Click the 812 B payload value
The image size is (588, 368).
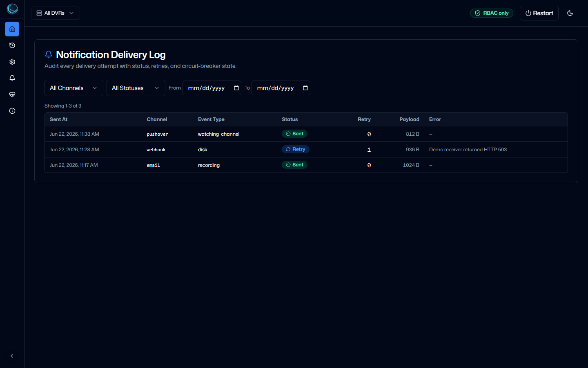pyautogui.click(x=412, y=134)
